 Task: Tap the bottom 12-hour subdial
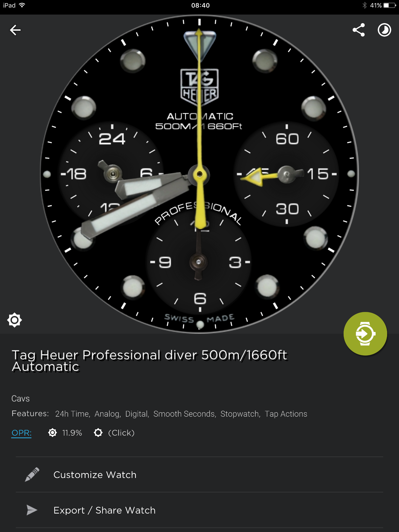(x=199, y=262)
